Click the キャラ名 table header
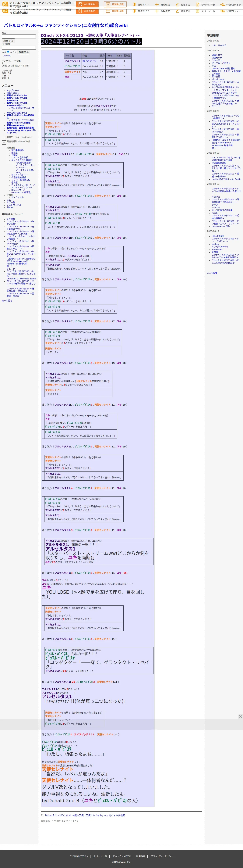The height and width of the screenshot is (868, 243). pos(73,56)
